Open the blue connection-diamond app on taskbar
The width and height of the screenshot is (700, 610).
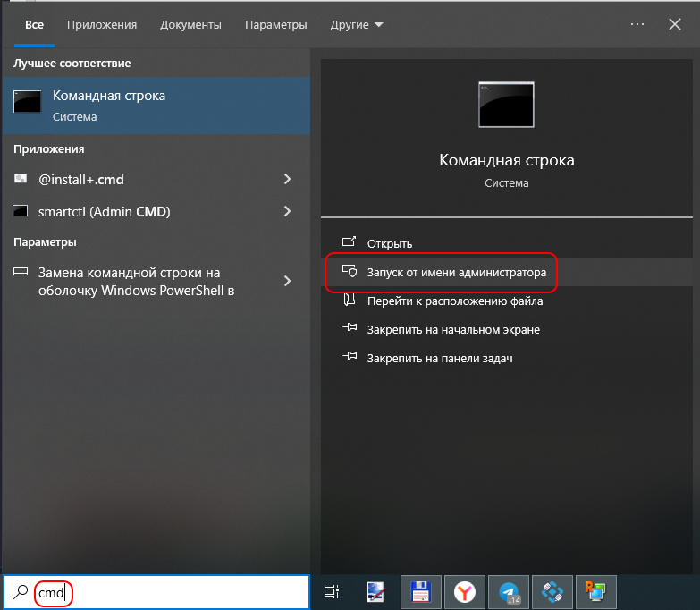[552, 592]
